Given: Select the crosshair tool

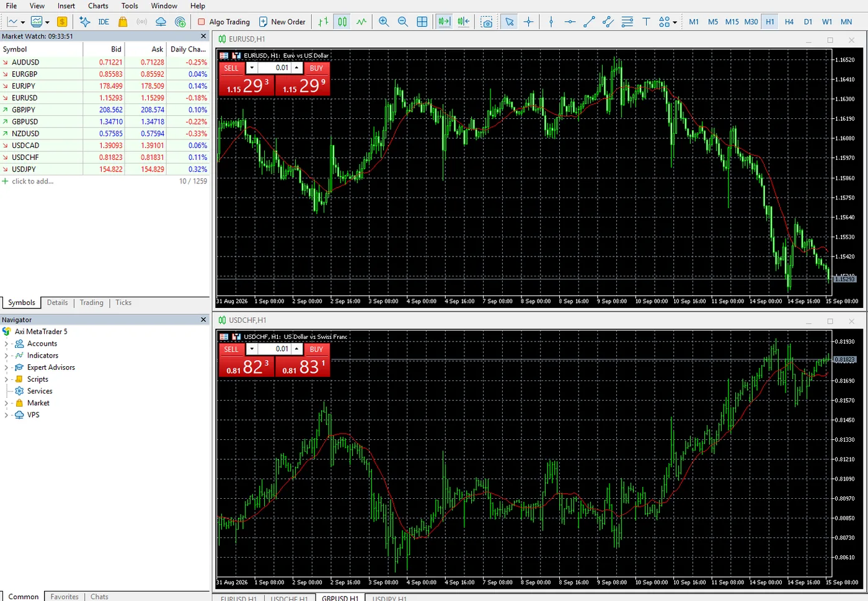Looking at the screenshot, I should pyautogui.click(x=529, y=22).
